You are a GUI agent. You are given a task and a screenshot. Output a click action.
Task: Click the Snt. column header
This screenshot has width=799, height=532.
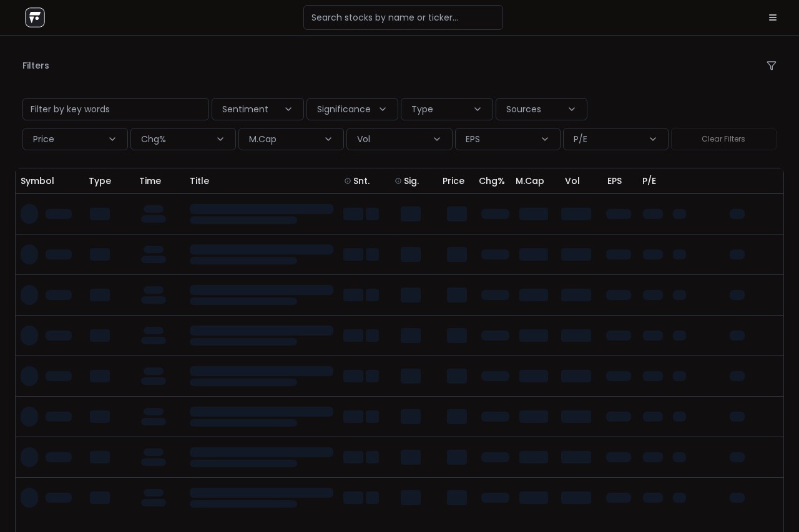(361, 181)
